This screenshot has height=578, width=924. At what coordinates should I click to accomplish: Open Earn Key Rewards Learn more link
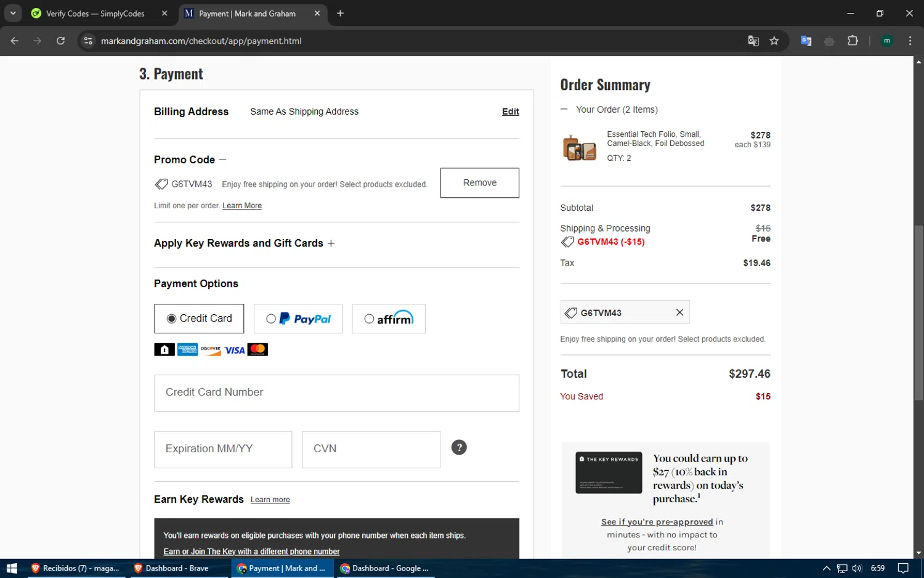pos(270,500)
